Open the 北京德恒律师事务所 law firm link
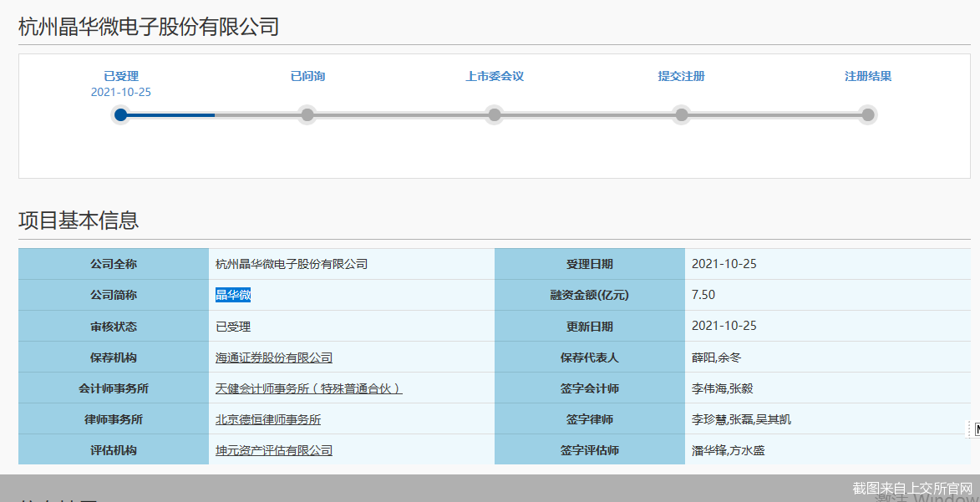 tap(268, 419)
